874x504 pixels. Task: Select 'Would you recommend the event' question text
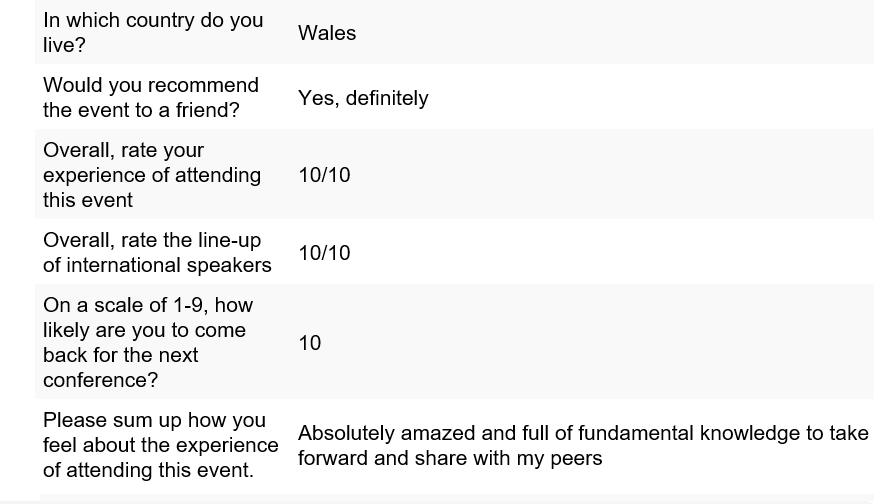click(x=151, y=98)
